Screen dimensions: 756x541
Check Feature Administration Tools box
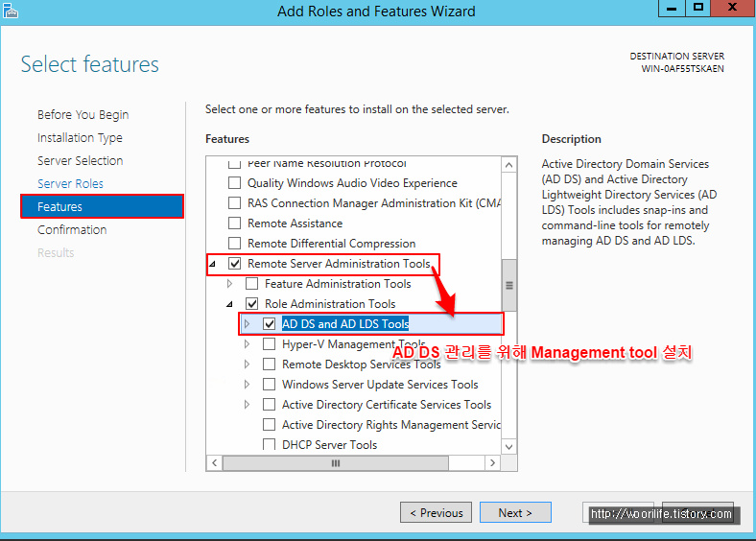click(251, 284)
